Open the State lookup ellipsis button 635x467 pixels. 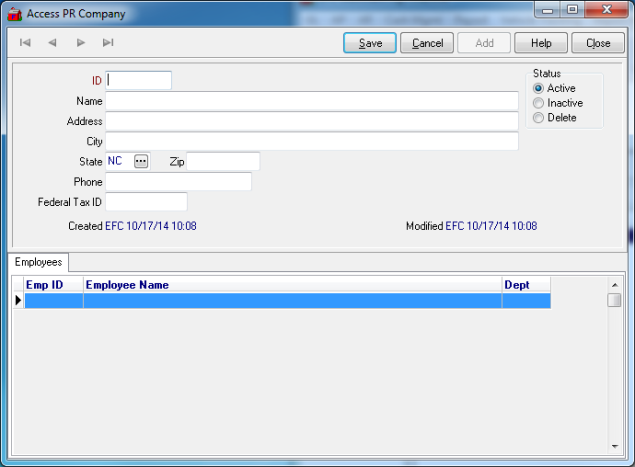point(141,161)
